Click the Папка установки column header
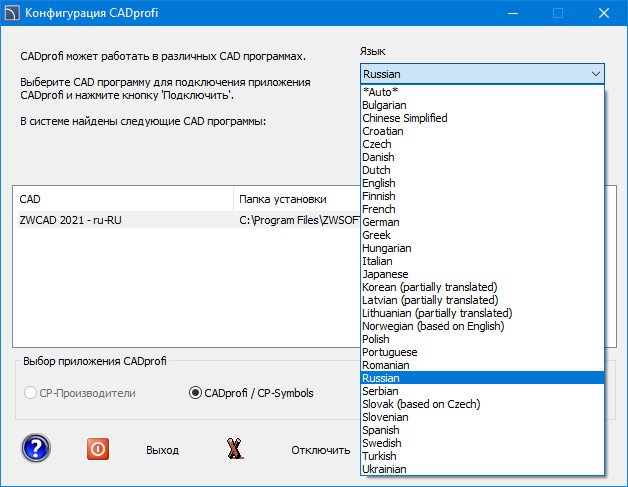 [283, 199]
